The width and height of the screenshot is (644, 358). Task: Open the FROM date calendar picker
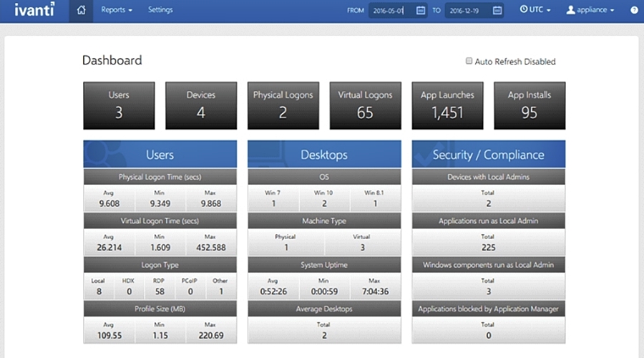point(421,10)
